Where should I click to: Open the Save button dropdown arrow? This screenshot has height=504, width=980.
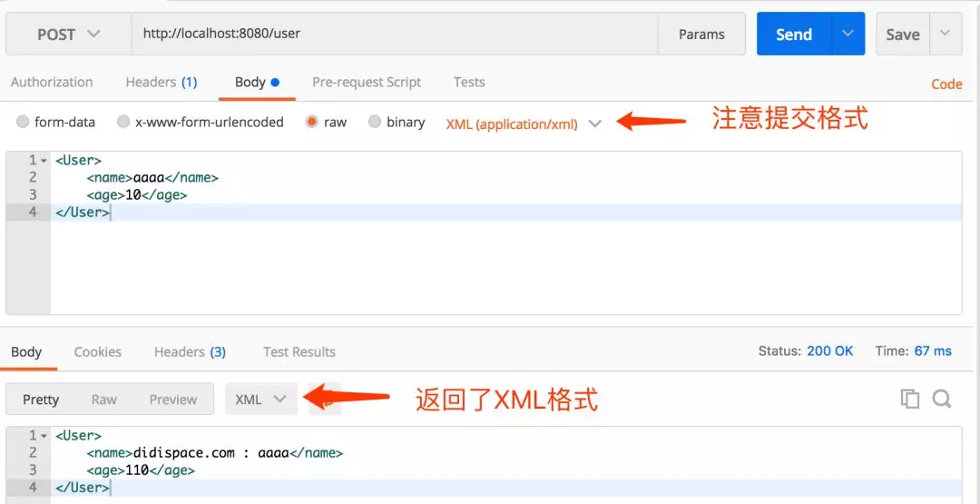point(946,34)
